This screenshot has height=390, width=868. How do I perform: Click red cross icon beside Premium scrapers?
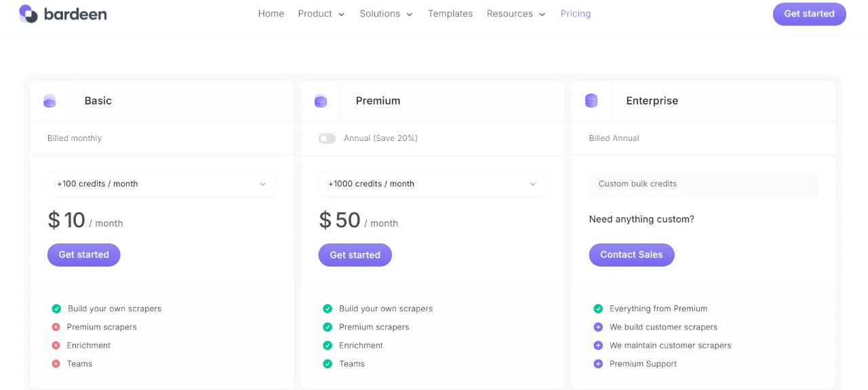click(56, 327)
